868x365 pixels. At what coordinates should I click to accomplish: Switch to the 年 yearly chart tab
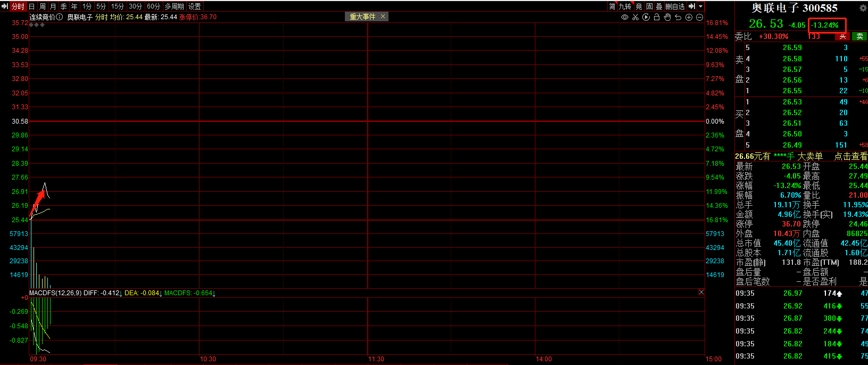(x=75, y=6)
